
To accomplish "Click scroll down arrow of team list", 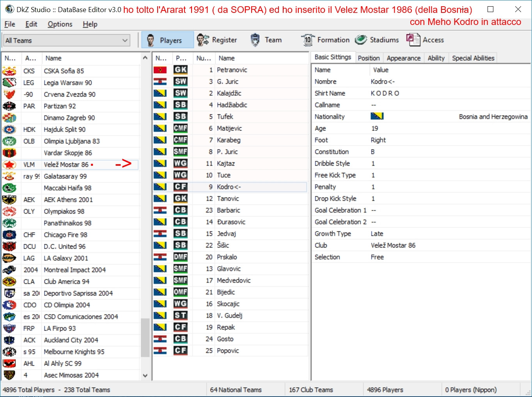I will (x=145, y=376).
